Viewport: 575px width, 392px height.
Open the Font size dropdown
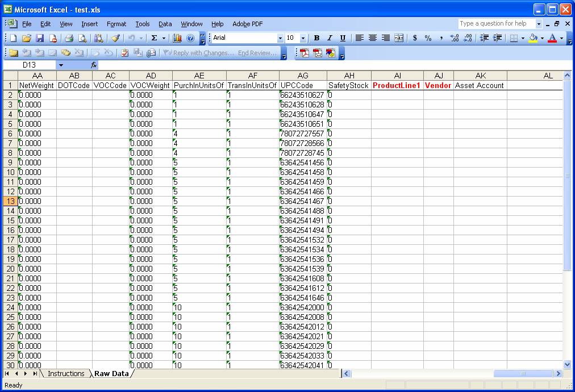coord(303,38)
